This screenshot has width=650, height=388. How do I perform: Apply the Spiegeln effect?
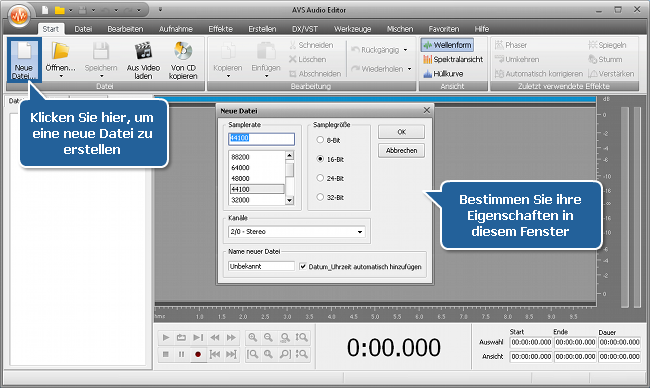607,45
